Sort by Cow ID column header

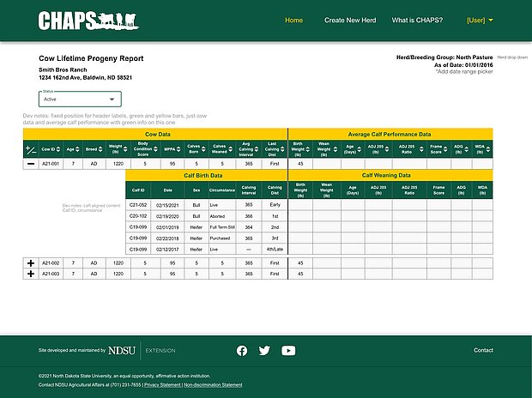click(x=51, y=149)
